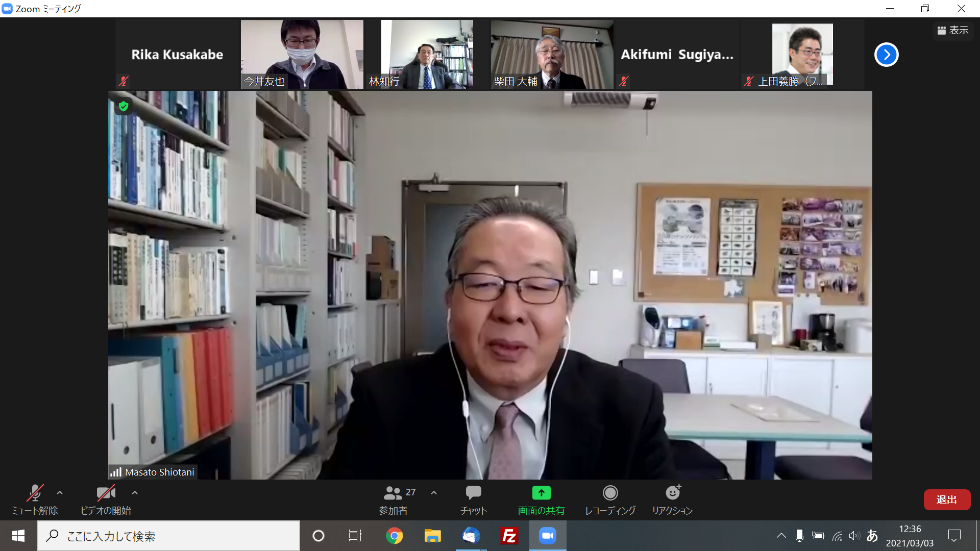Screen dimensions: 980x551
Task: Unmute the microphone (ミュート解除)
Action: coord(35,500)
